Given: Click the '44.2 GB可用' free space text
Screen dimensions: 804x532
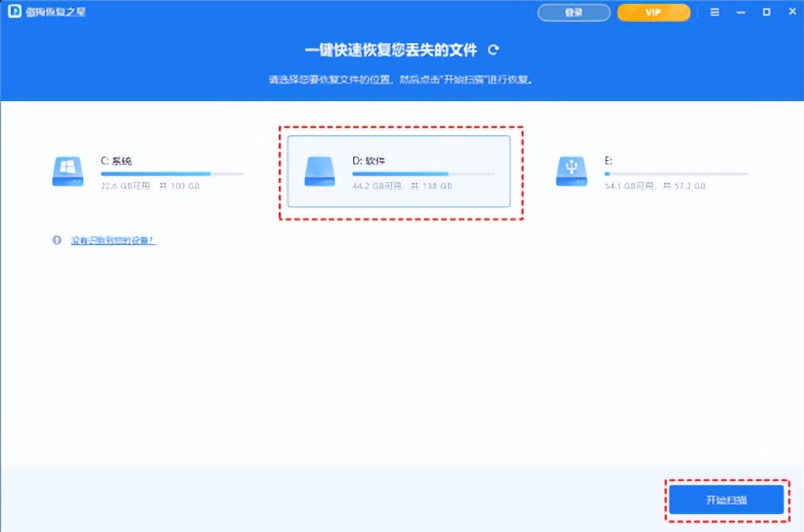Looking at the screenshot, I should pos(376,185).
